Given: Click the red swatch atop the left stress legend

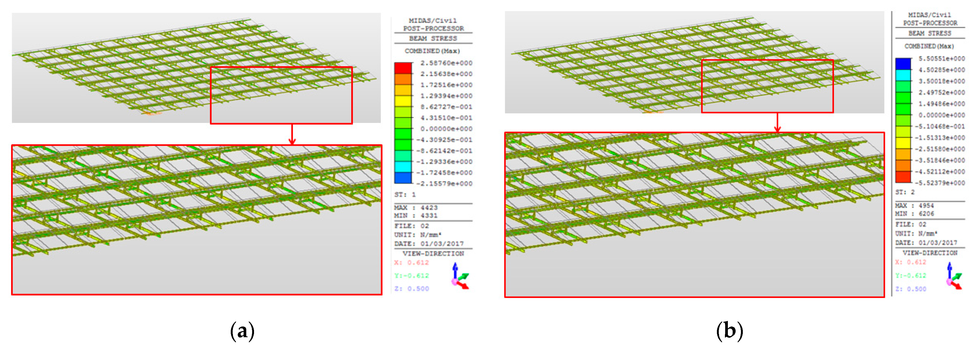Looking at the screenshot, I should point(403,68).
